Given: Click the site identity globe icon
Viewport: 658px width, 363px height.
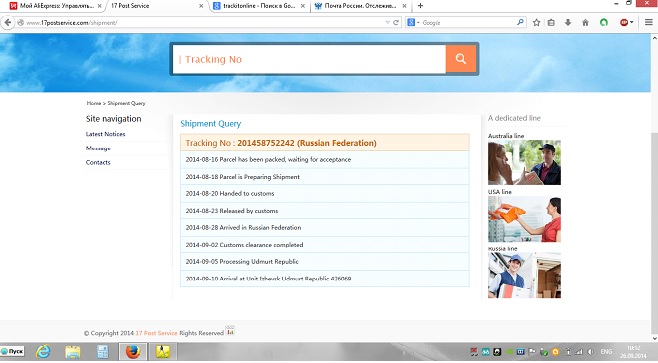Looking at the screenshot, I should click(x=21, y=23).
